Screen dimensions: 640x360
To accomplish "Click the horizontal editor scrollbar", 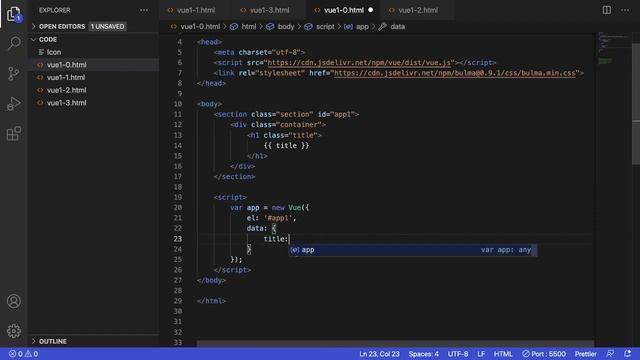I will pyautogui.click(x=395, y=344).
